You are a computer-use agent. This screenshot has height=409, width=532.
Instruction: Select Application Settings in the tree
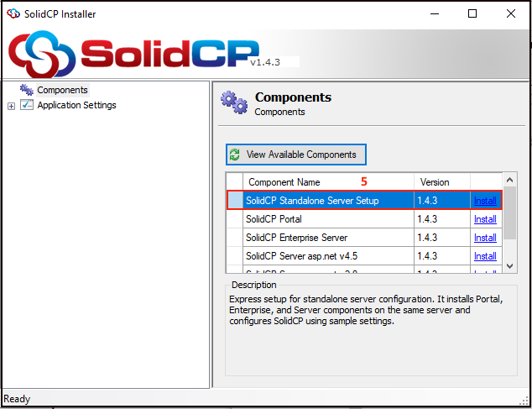pos(76,105)
